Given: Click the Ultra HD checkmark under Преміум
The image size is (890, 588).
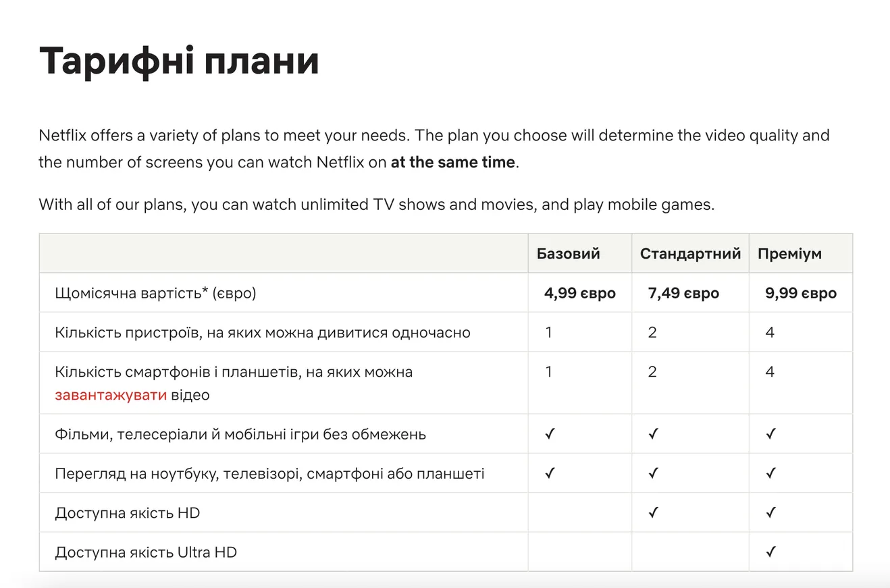Looking at the screenshot, I should 770,552.
